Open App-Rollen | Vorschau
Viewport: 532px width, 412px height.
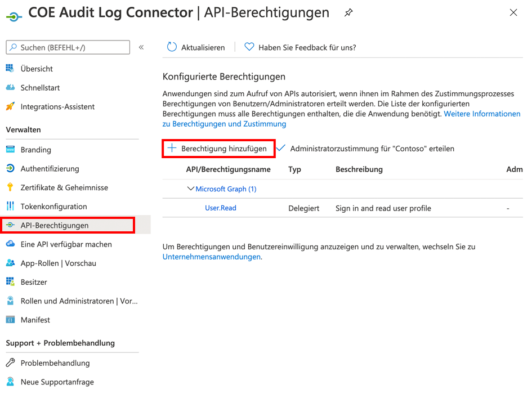click(x=59, y=263)
